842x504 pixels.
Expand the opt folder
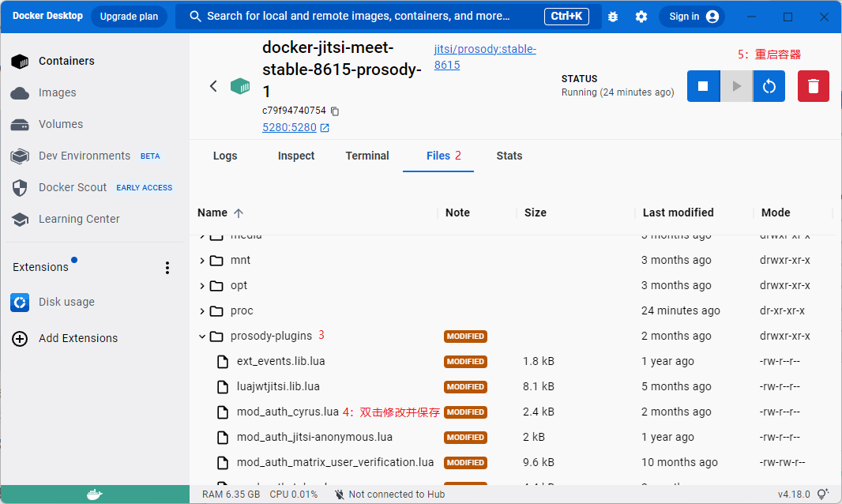coord(202,286)
